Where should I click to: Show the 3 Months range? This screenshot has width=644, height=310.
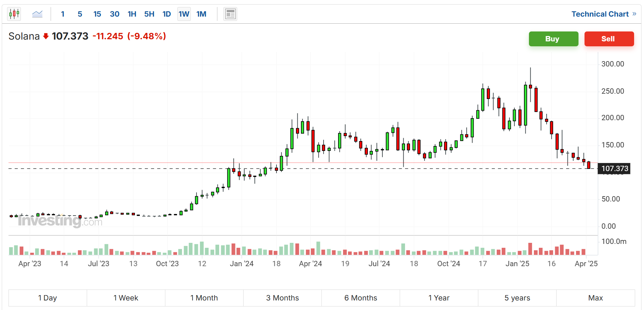tap(282, 298)
